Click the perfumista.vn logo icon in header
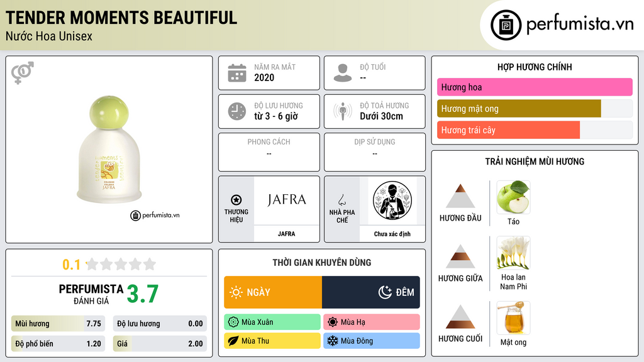This screenshot has height=362, width=644. click(506, 25)
